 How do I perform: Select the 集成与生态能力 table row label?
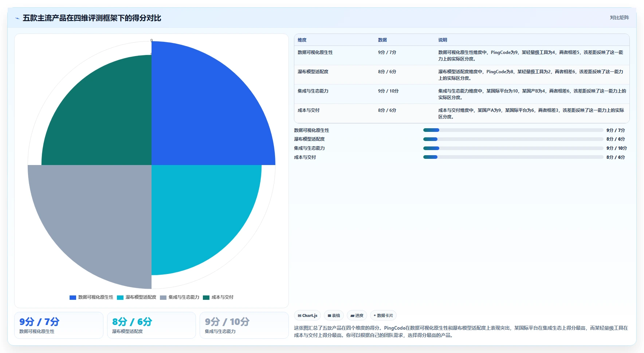[313, 91]
